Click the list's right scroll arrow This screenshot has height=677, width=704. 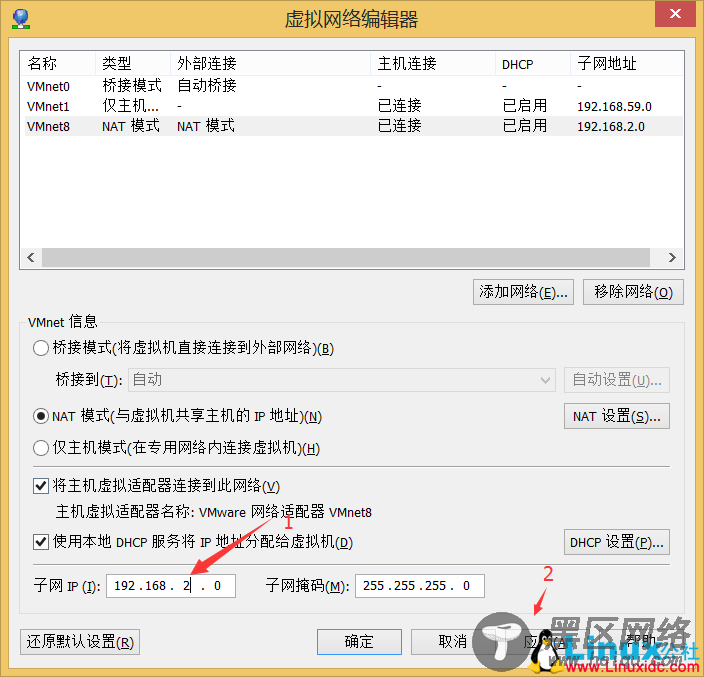click(x=672, y=257)
